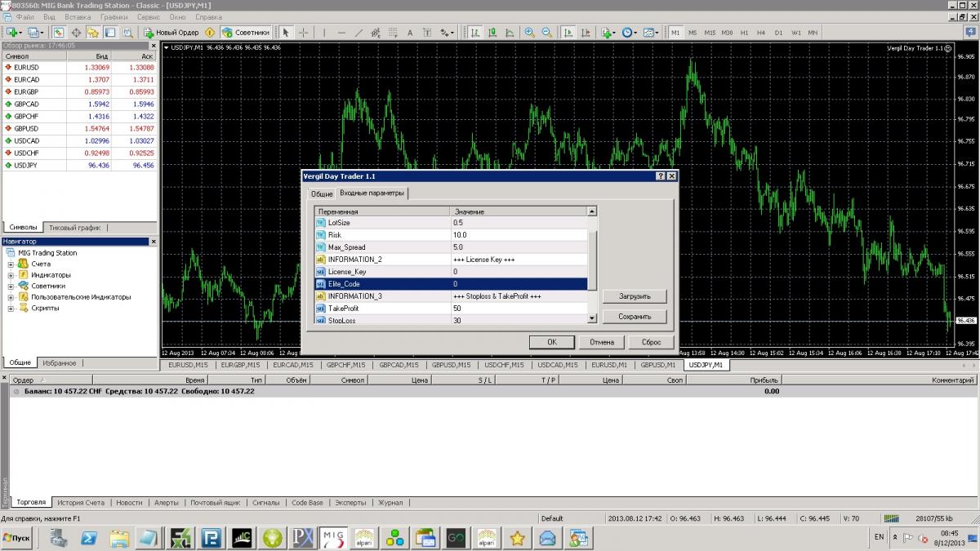The image size is (980, 551).
Task: Open the Сервис menu
Action: tap(149, 16)
